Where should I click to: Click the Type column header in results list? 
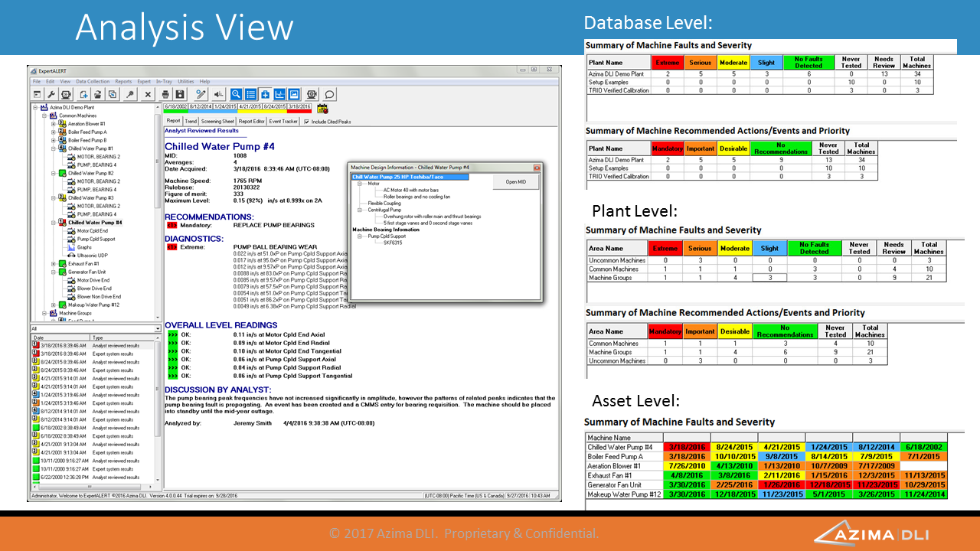pyautogui.click(x=122, y=337)
